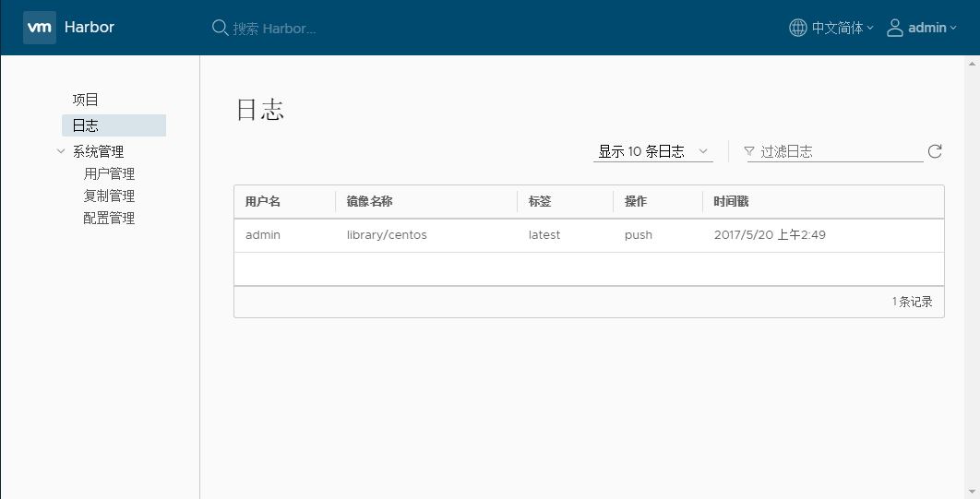Focus the 搜索 Harbor search field
Viewport: 980px width, 499px height.
click(x=274, y=28)
